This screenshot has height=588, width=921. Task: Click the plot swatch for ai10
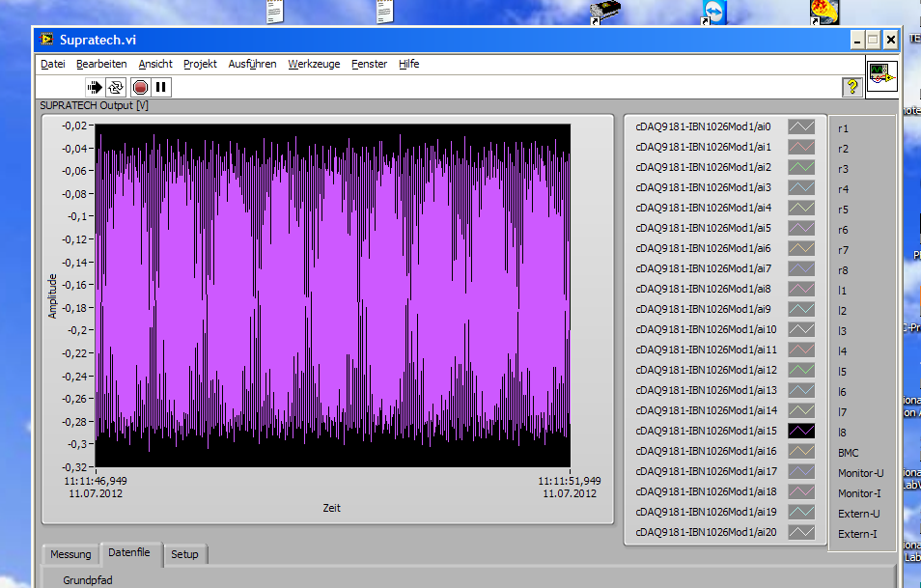(801, 329)
